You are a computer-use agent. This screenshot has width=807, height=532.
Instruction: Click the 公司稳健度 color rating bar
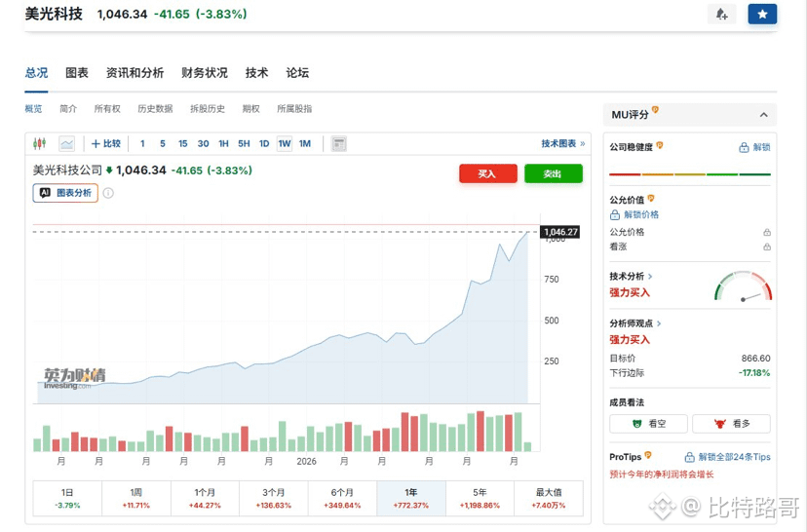click(690, 174)
